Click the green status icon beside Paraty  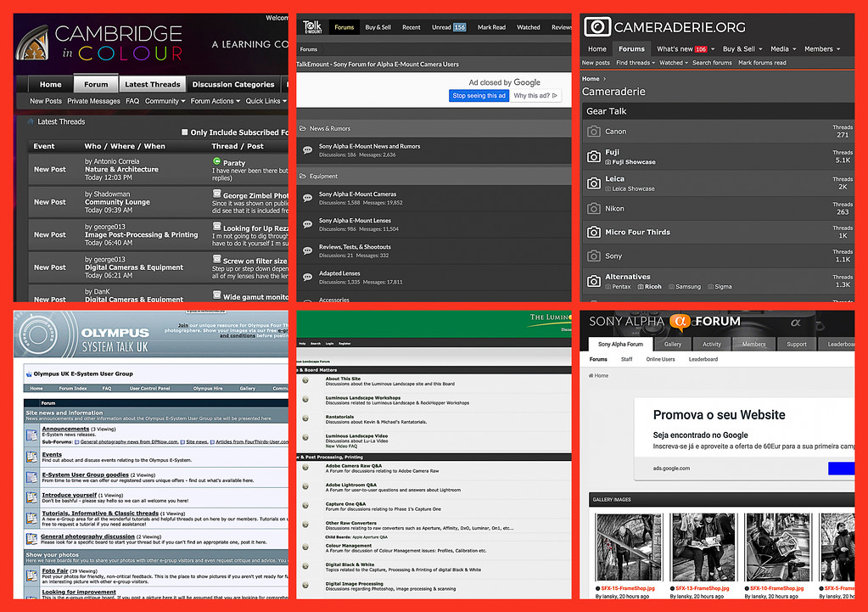click(216, 161)
